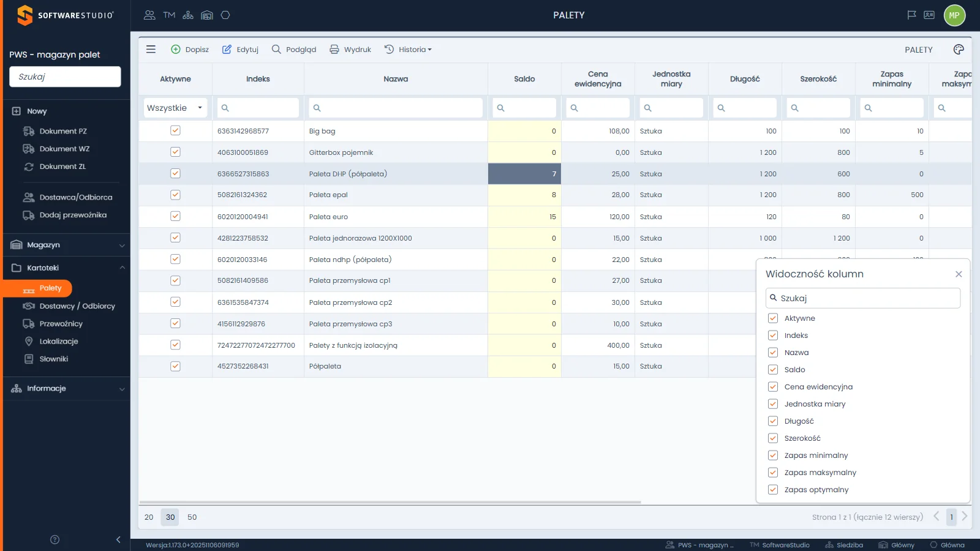The height and width of the screenshot is (551, 980).
Task: Click Podgląd in the toolbar
Action: click(294, 50)
